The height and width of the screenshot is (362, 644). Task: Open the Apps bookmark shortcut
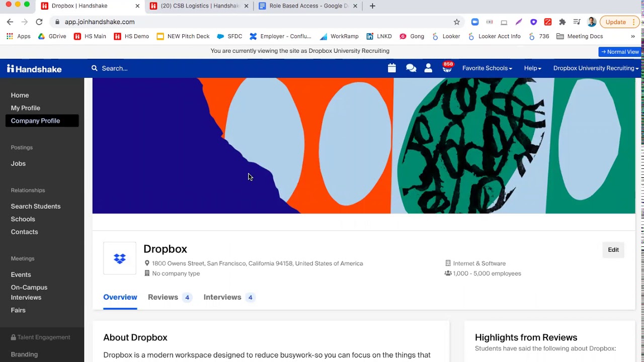[19, 36]
